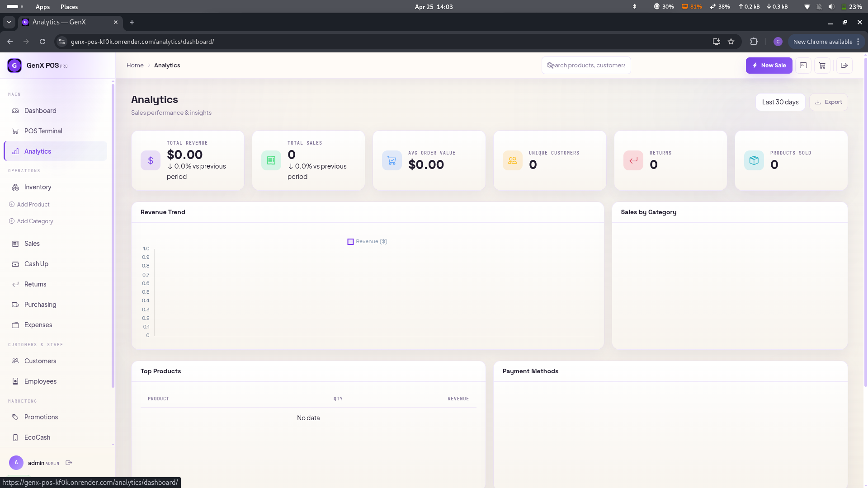Click the admin avatar circle
The image size is (868, 488).
[x=16, y=463]
